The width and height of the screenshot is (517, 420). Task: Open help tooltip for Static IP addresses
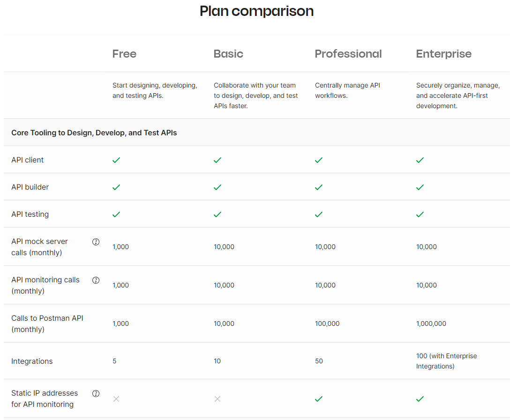coord(96,394)
